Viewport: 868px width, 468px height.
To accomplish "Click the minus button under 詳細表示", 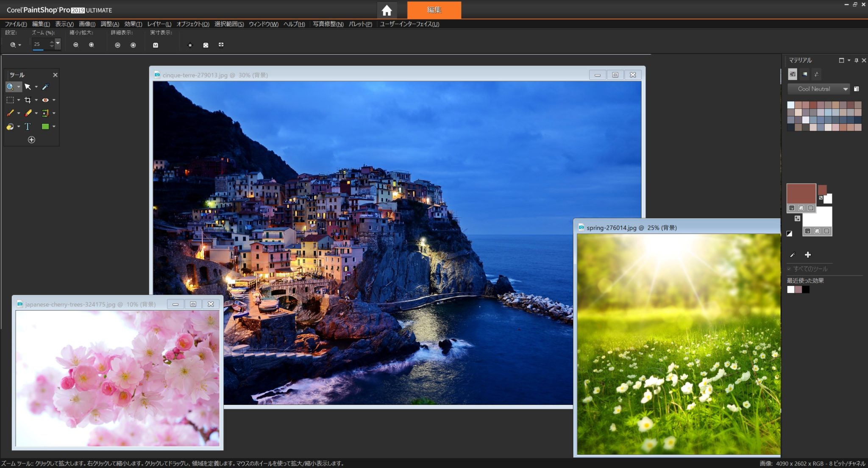I will pos(118,45).
